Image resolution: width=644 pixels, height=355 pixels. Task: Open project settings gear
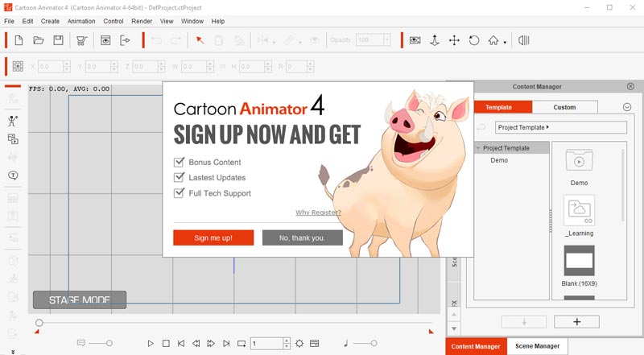tap(299, 344)
